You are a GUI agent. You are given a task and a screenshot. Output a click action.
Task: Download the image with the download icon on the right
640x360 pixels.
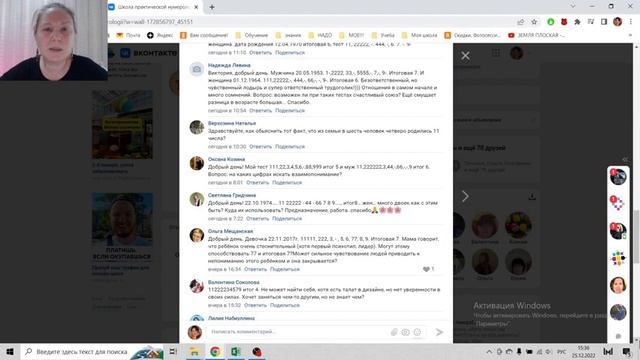[532, 197]
